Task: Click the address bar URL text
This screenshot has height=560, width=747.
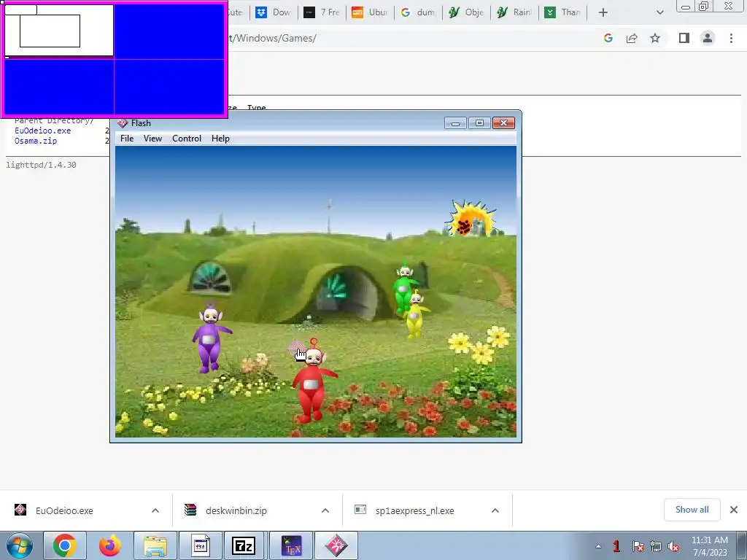Action: pos(273,38)
